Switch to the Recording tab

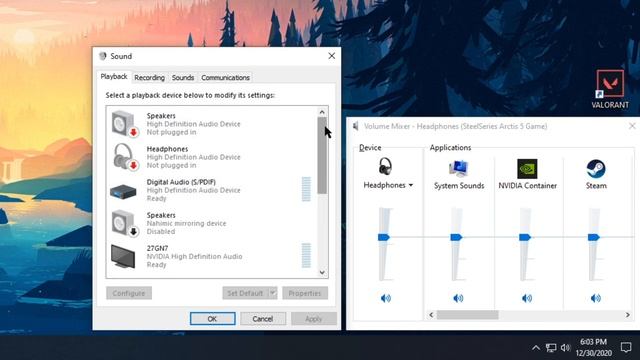(149, 78)
